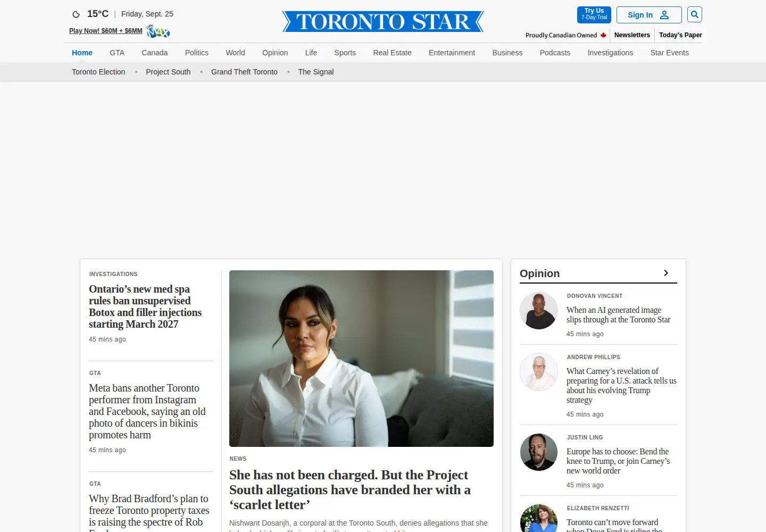Open the Opinion menu item

pos(275,53)
